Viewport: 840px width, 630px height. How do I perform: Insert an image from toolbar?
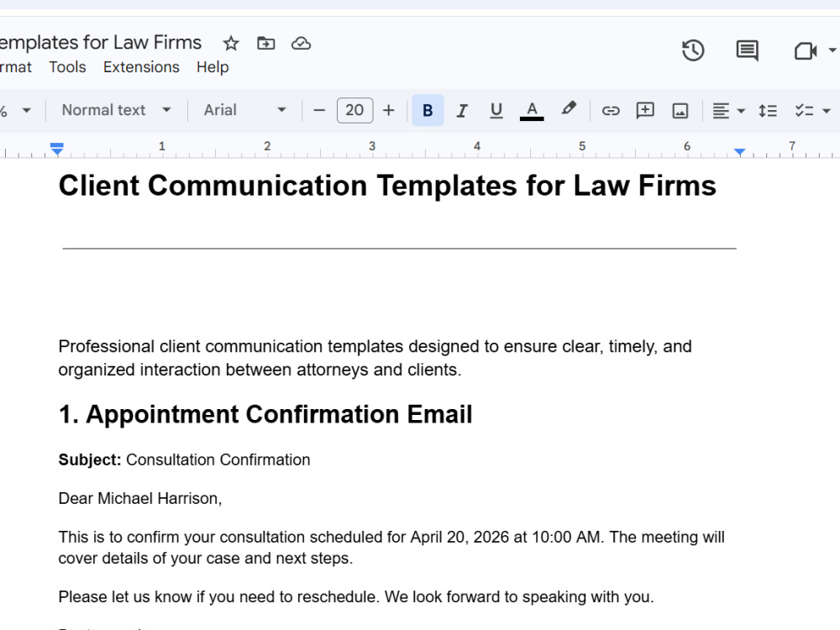click(x=680, y=111)
